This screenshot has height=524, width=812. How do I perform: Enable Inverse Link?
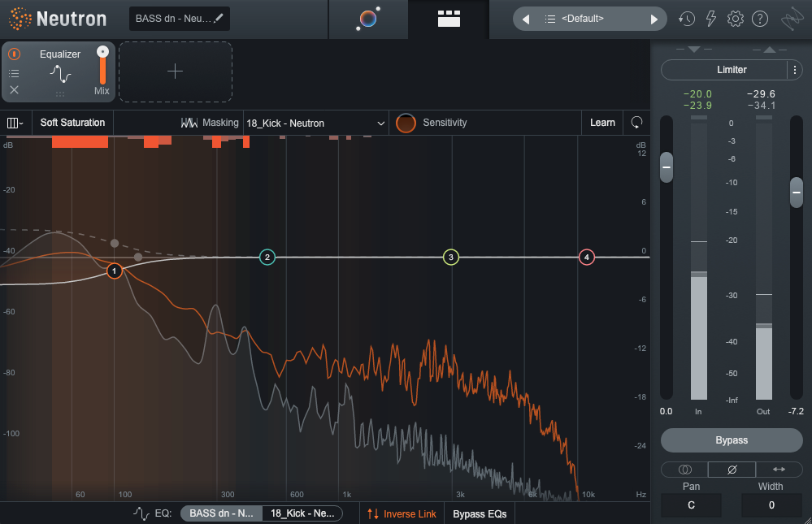[402, 513]
